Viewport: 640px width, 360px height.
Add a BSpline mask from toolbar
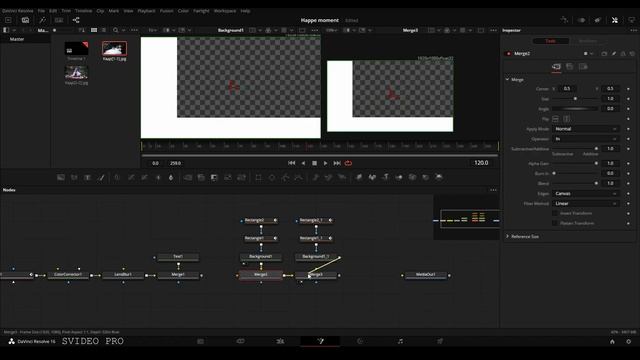[299, 177]
